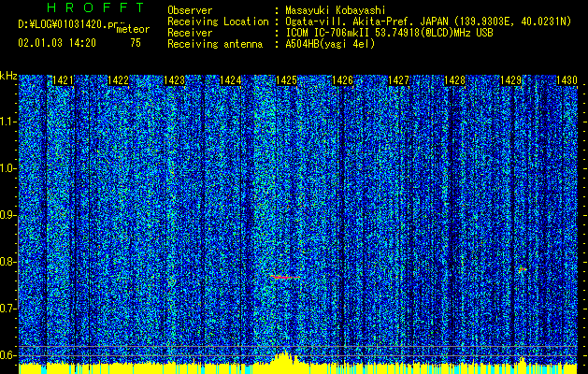Click the observer name Masayuki Kobayashi

pos(335,10)
